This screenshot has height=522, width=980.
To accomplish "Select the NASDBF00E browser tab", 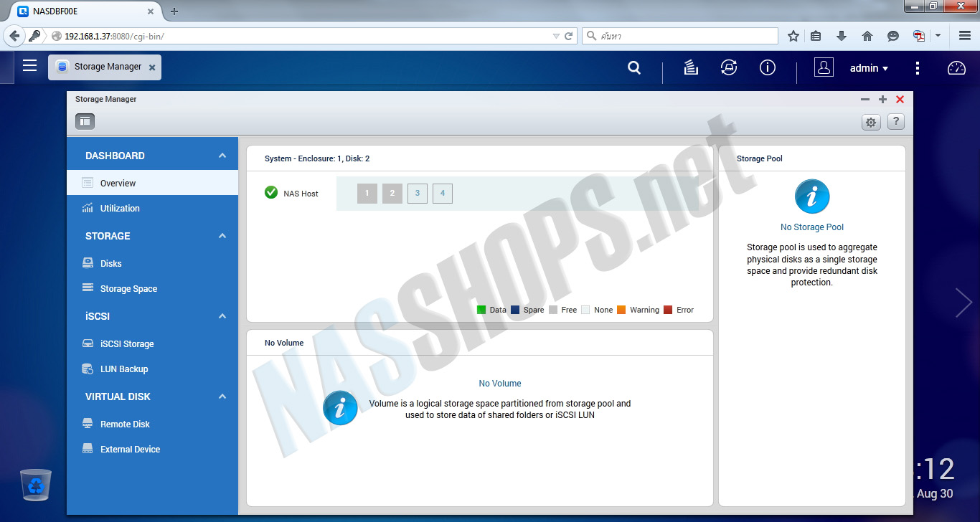I will pos(85,11).
